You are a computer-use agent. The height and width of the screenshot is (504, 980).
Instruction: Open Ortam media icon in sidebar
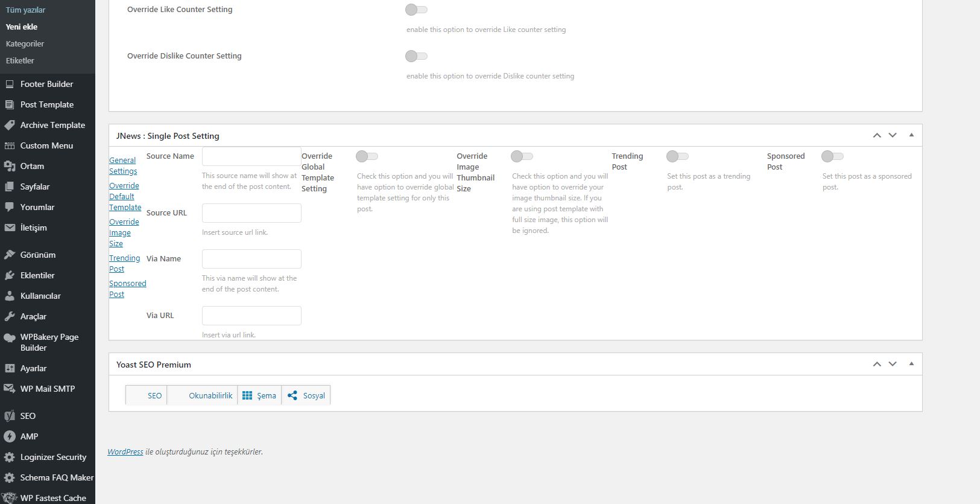pos(10,166)
